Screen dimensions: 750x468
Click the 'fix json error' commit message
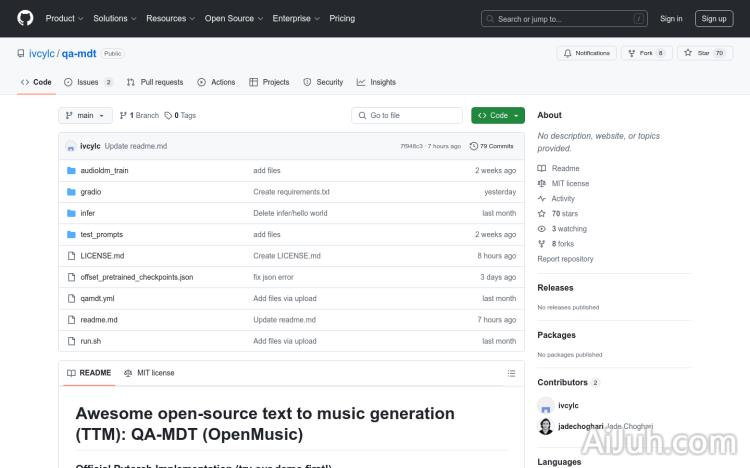click(x=274, y=277)
